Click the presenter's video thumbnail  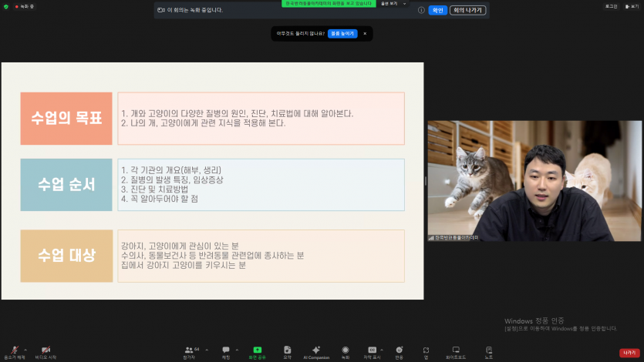coord(534,181)
